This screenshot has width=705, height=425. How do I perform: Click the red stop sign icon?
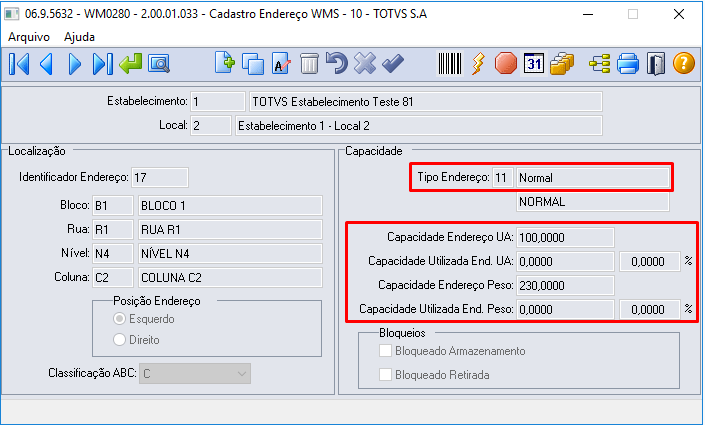(x=505, y=63)
